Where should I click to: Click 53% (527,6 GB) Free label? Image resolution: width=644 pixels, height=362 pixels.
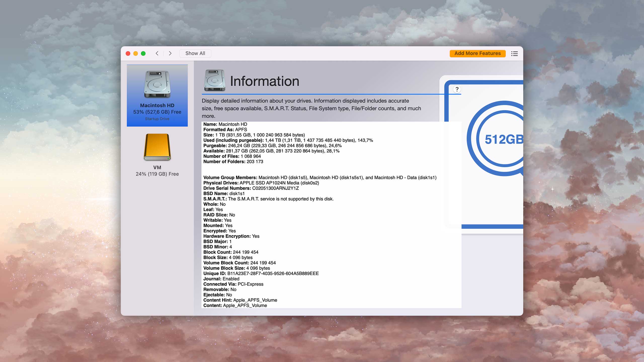[x=157, y=112]
